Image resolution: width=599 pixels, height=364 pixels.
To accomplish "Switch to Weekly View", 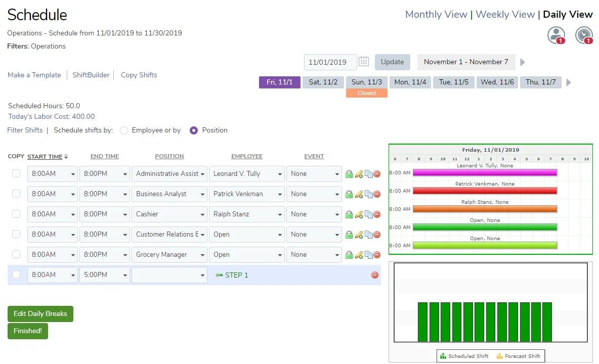I will click(505, 15).
